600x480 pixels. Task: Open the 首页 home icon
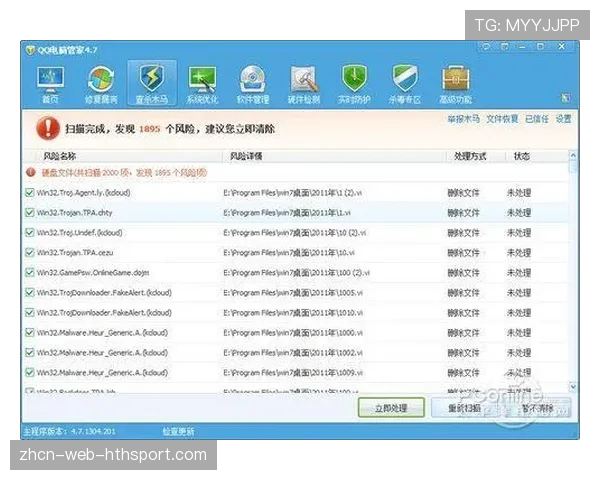pyautogui.click(x=51, y=85)
